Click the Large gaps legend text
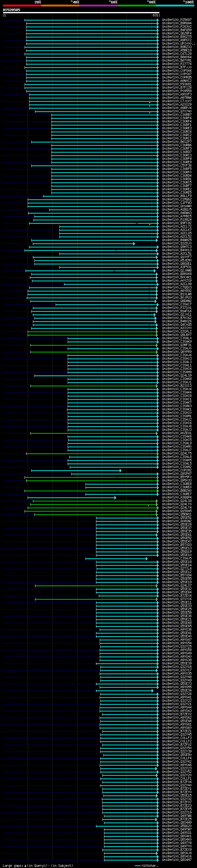 pyautogui.click(x=13, y=866)
